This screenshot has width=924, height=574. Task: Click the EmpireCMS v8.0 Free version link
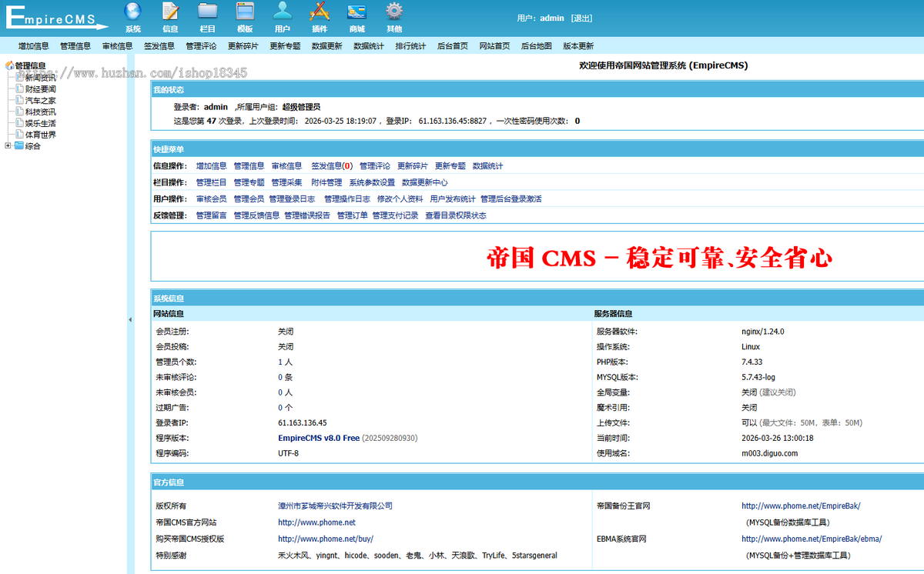point(319,438)
